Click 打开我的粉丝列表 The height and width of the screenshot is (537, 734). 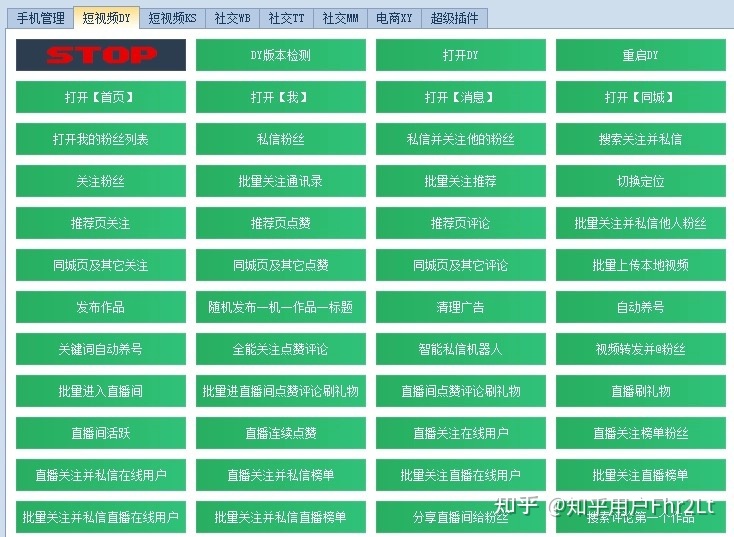101,139
